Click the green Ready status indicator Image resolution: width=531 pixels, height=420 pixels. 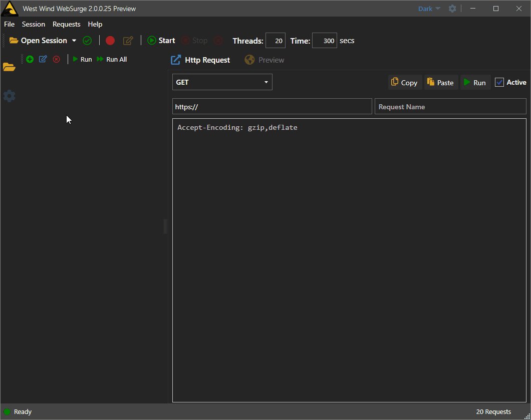[x=7, y=412]
